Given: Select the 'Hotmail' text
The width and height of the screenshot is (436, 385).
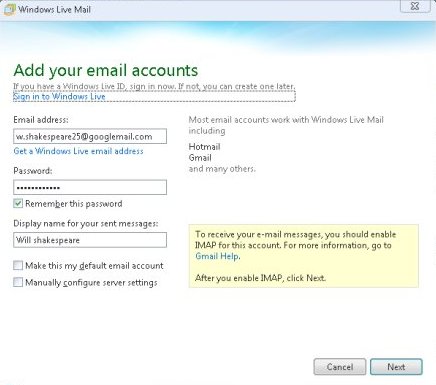Looking at the screenshot, I should pos(204,147).
